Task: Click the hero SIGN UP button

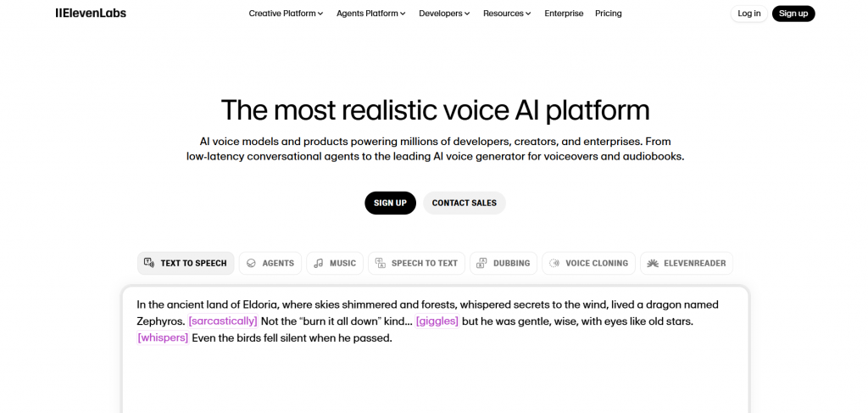Action: click(390, 204)
